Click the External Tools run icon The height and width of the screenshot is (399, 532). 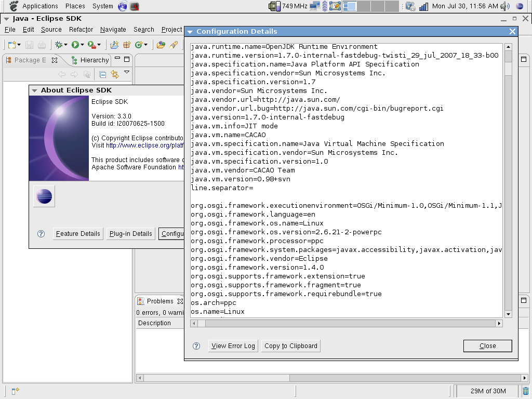point(91,45)
